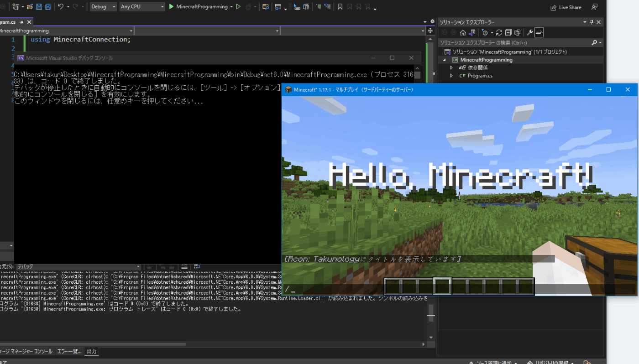Close the Program.cs tab
This screenshot has height=364, width=639.
point(30,22)
